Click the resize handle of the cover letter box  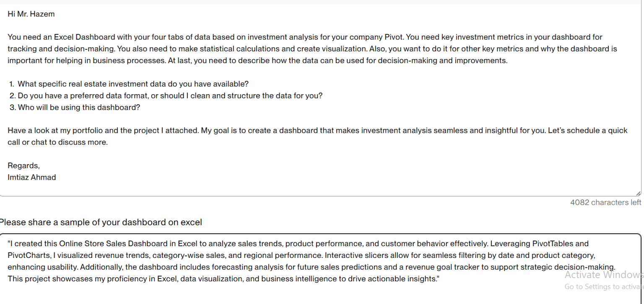click(638, 193)
